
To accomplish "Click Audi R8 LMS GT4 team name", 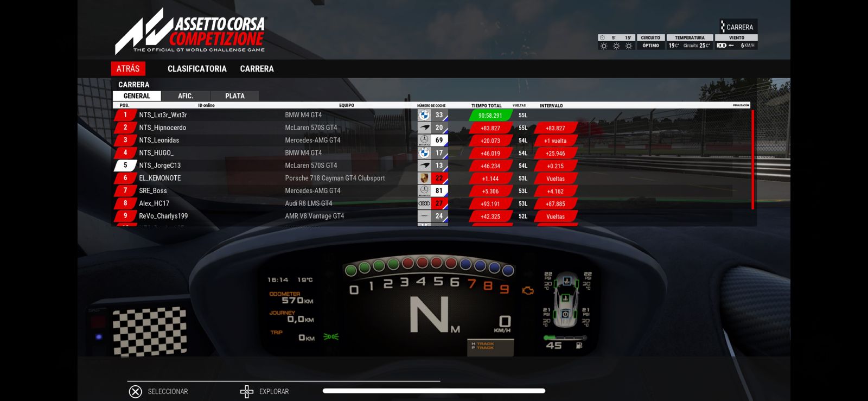I will tap(309, 203).
